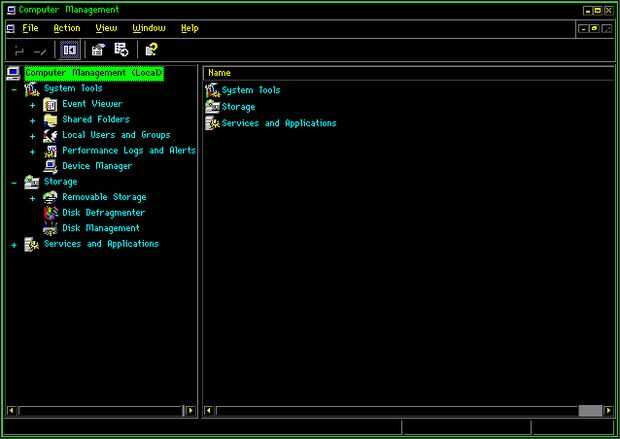Click the right pane horizontal scrollbar thumb
The width and height of the screenshot is (620, 439).
pos(590,411)
